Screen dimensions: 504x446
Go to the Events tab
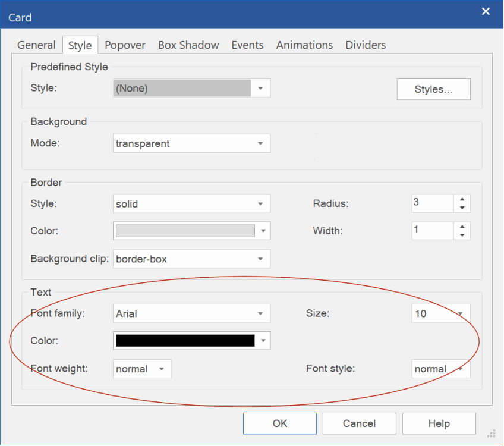(247, 45)
